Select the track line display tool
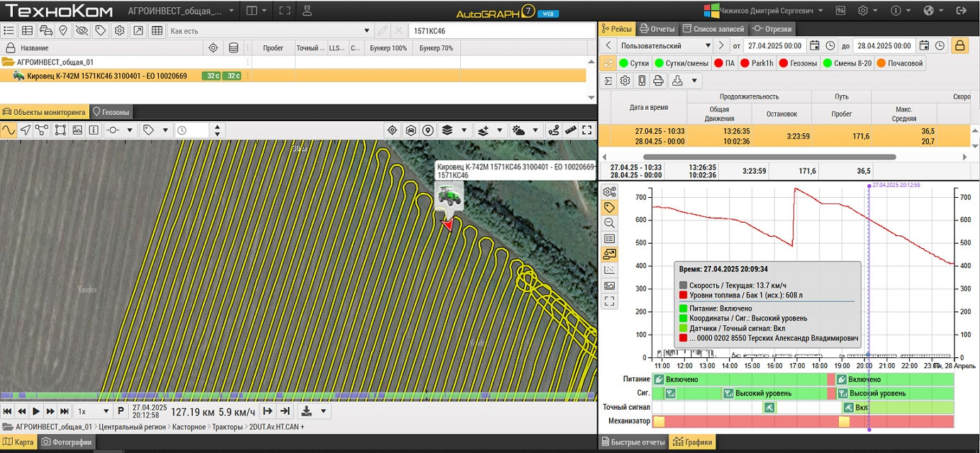The width and height of the screenshot is (980, 453). [9, 130]
